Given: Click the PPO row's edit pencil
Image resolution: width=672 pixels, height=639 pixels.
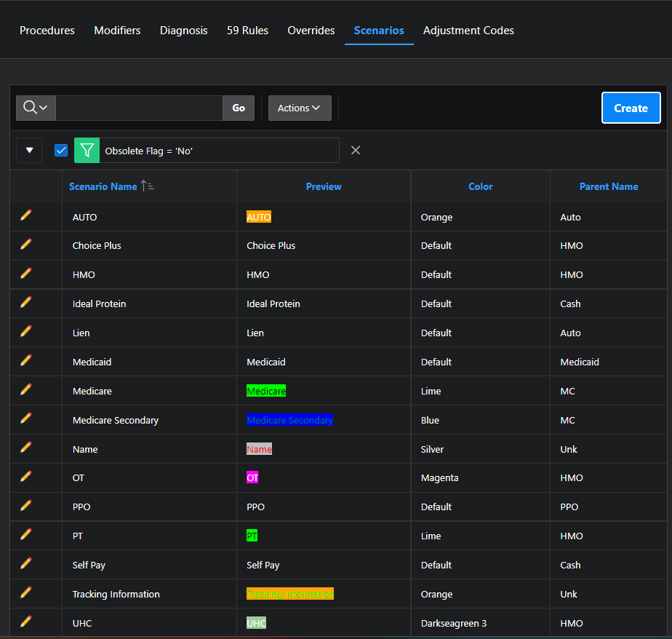Looking at the screenshot, I should click(x=26, y=505).
